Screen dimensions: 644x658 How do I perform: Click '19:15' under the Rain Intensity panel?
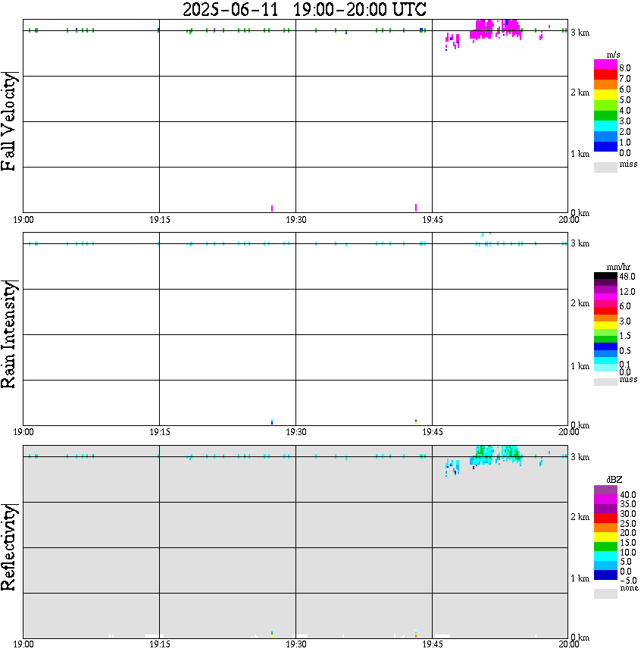pos(160,432)
